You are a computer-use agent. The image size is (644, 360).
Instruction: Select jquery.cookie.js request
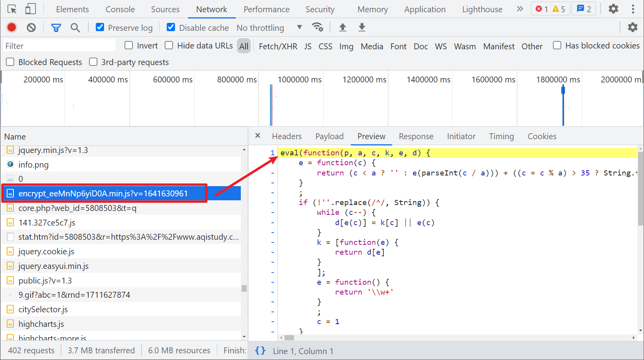(121, 251)
